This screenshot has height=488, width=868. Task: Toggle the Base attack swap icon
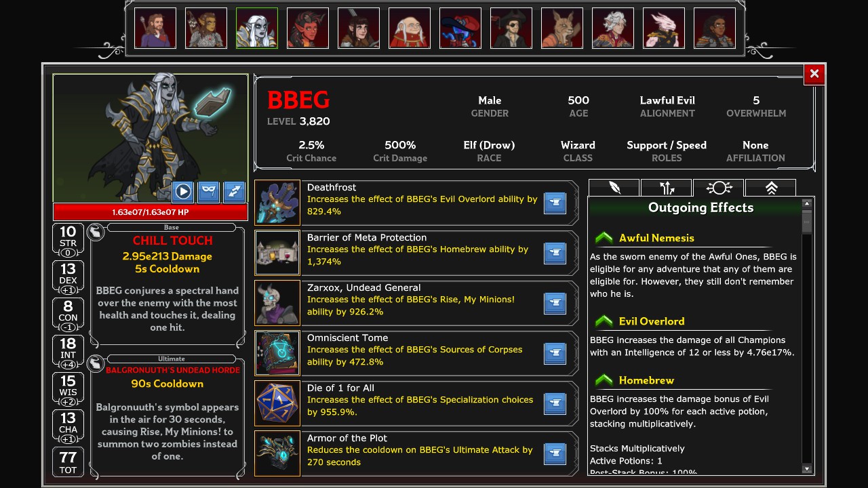click(x=97, y=233)
